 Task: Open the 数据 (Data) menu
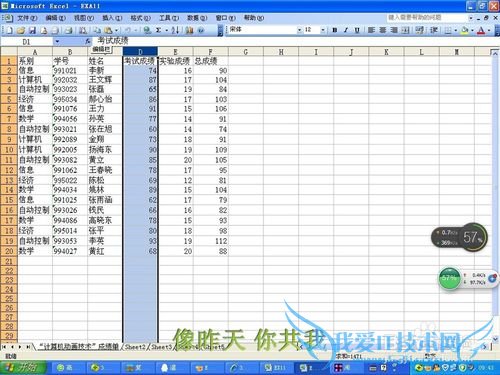[197, 18]
